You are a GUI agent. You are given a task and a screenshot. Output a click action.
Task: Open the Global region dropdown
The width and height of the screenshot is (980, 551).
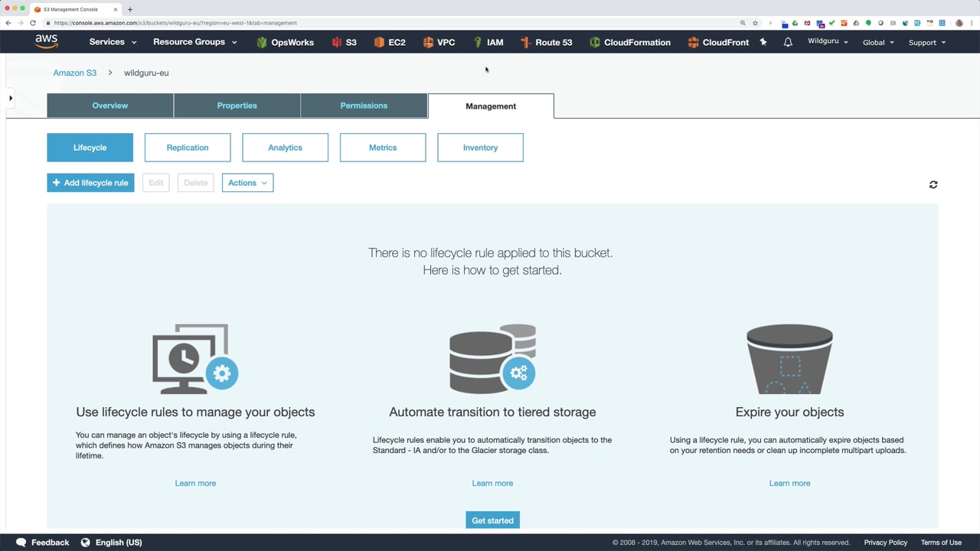[x=878, y=42]
